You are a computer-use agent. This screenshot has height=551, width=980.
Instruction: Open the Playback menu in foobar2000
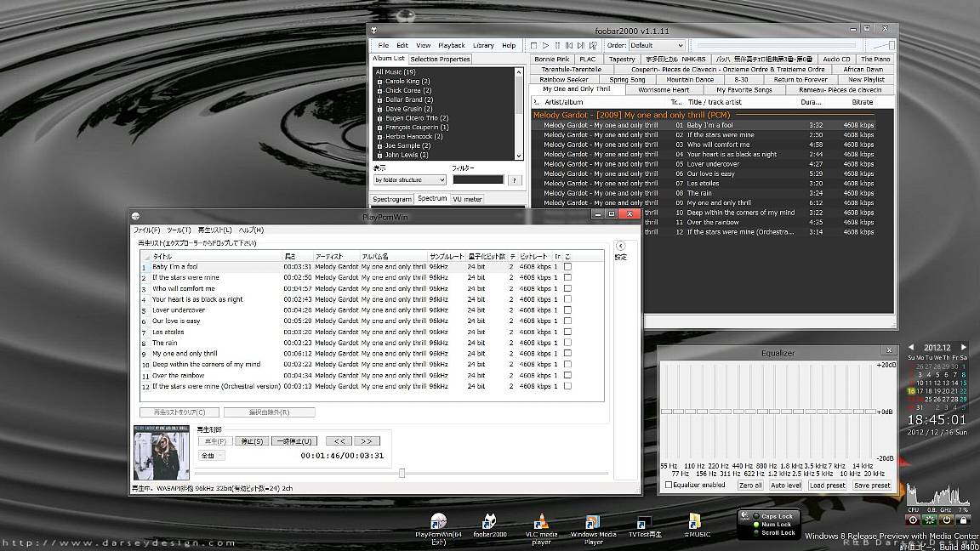[x=451, y=45]
